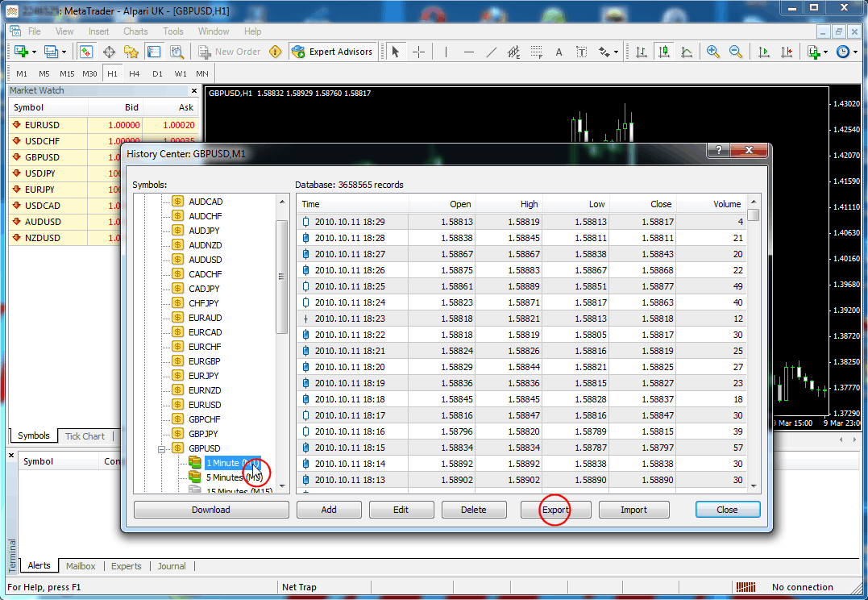This screenshot has height=600, width=868.
Task: Select the Text Label tool
Action: [x=581, y=52]
